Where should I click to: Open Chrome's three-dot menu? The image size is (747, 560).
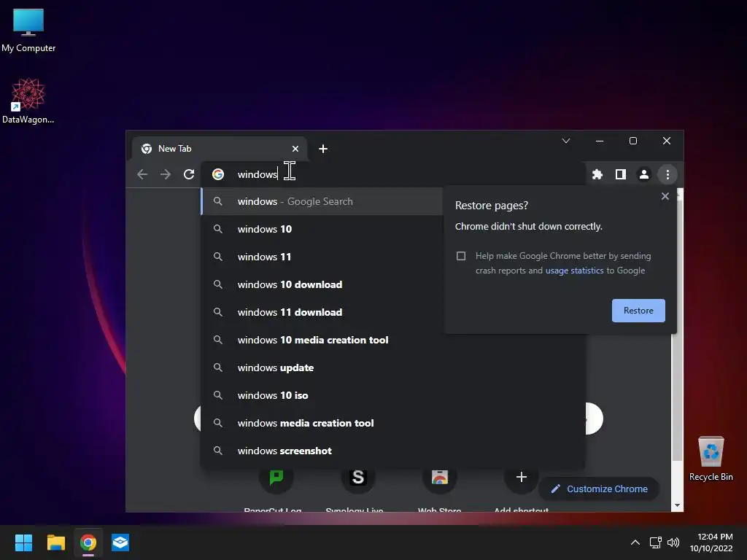667,174
